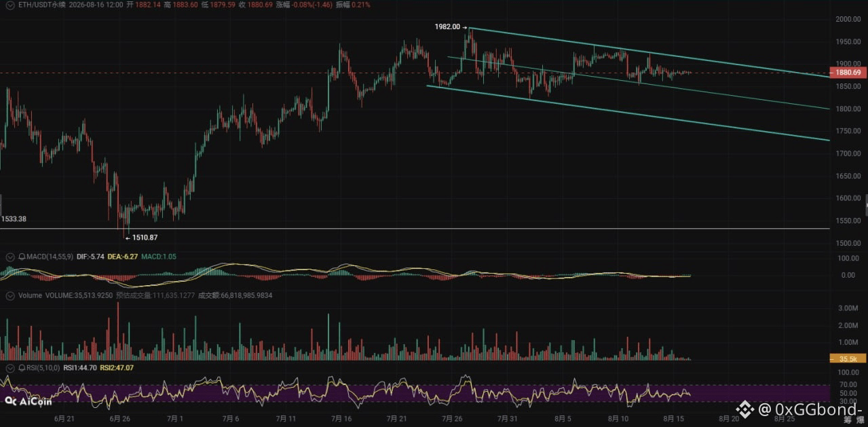Click the DIF:-5.74 value
868x427 pixels.
pyautogui.click(x=89, y=257)
